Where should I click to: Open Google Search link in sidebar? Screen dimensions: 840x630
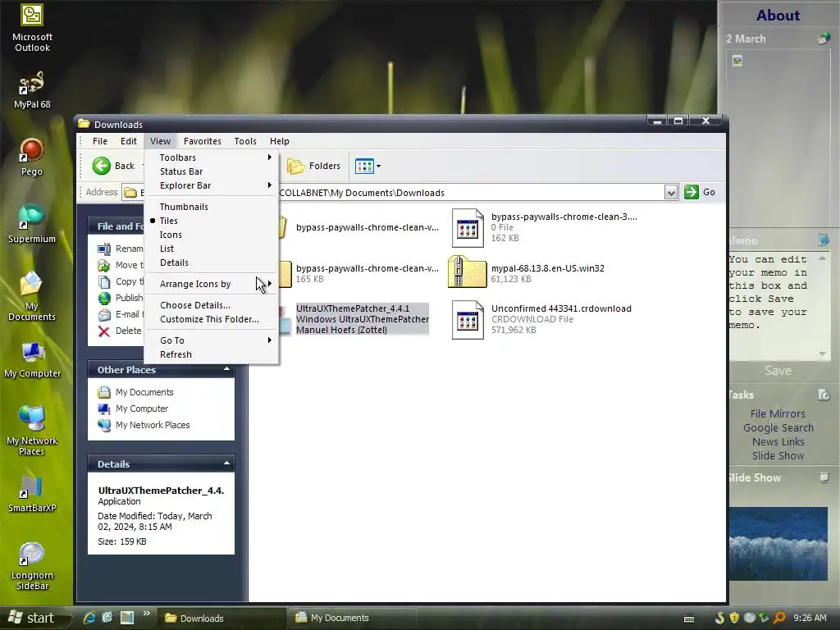(778, 427)
